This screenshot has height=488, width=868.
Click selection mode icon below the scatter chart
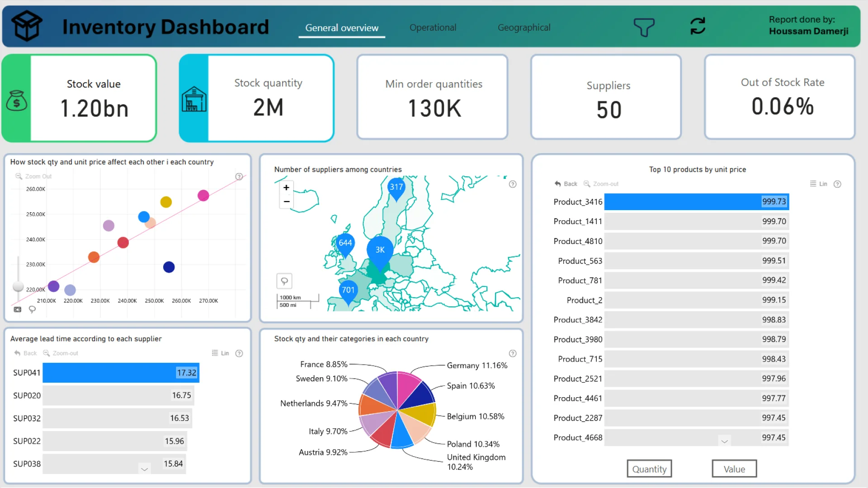click(18, 310)
